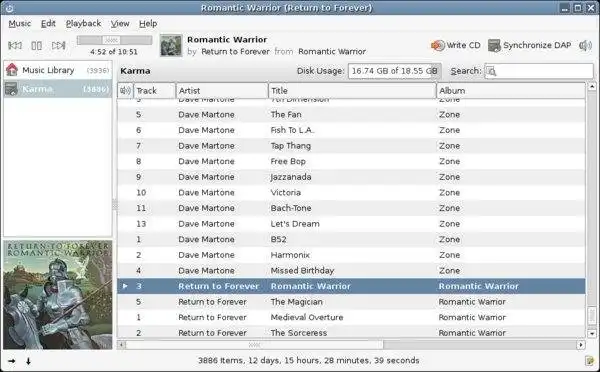Click horizontal scrollbar right arrow
The width and height of the screenshot is (600, 372).
point(581,345)
